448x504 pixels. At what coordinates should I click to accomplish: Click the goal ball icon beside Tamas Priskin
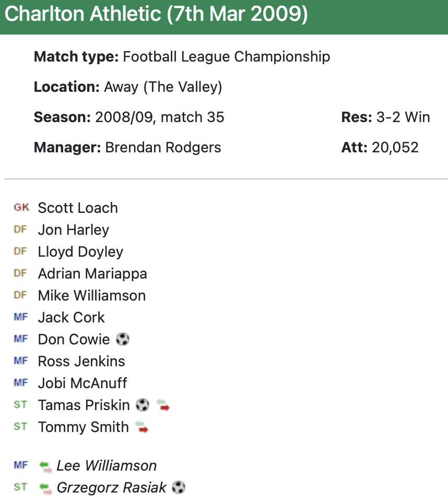click(x=142, y=405)
